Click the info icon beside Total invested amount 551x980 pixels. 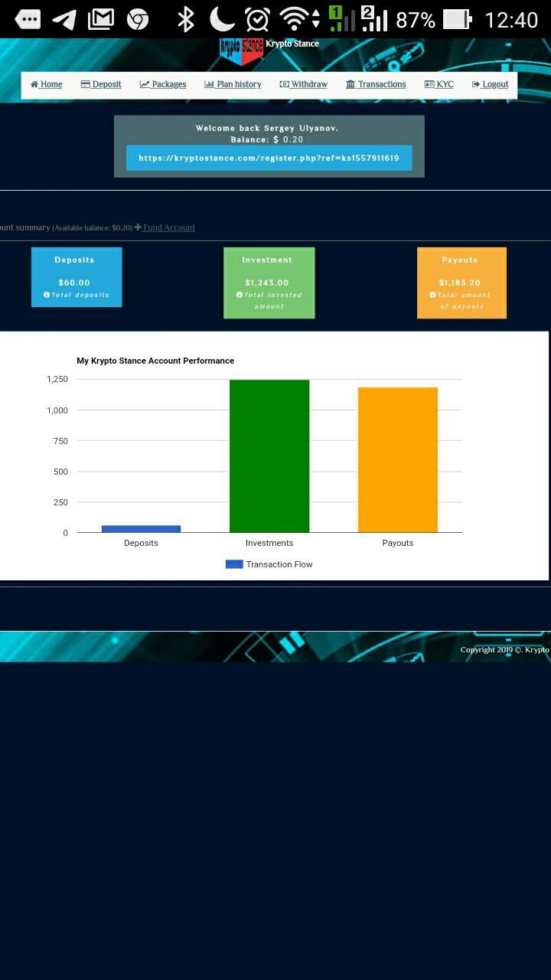[x=240, y=295]
